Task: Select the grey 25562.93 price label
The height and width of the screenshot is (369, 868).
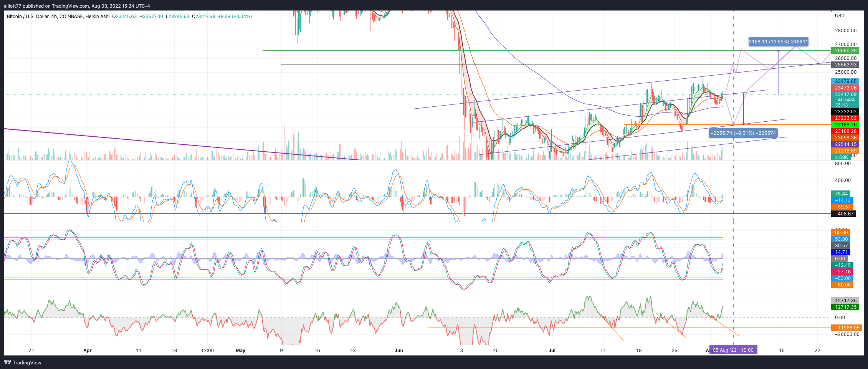Action: click(x=845, y=65)
